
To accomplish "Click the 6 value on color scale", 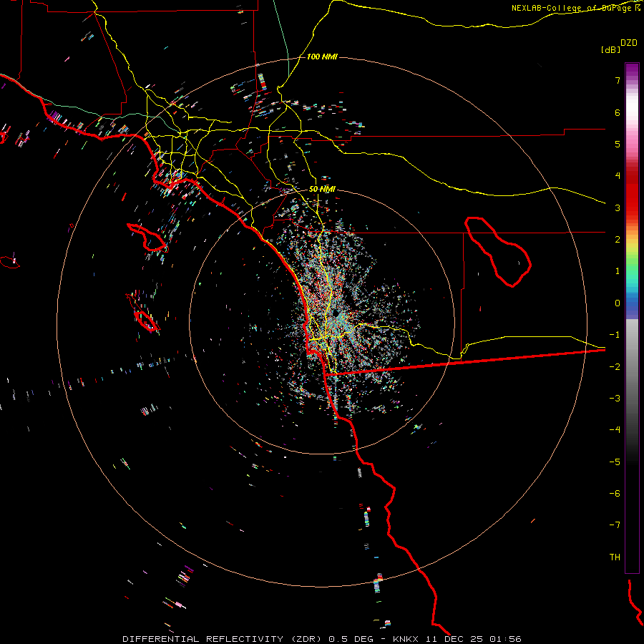I will (618, 112).
